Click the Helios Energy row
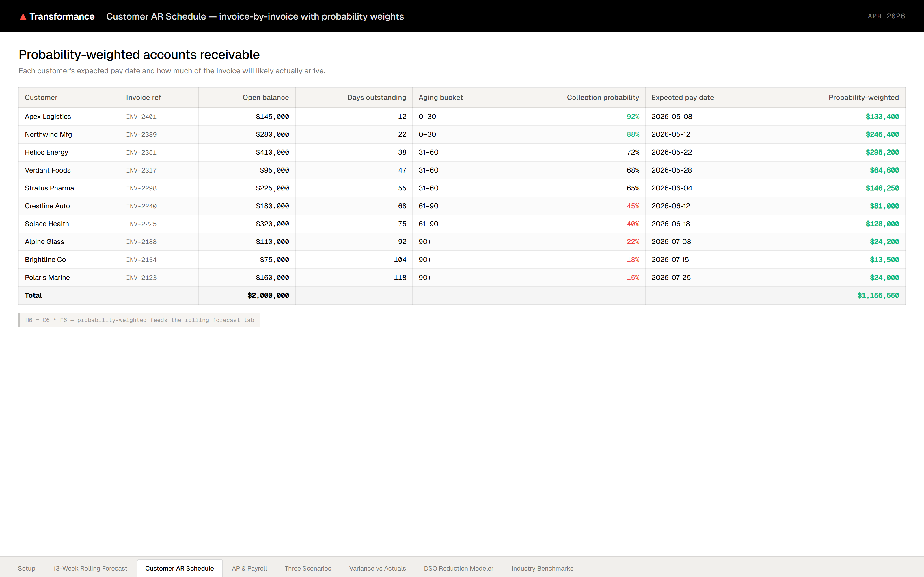 pos(46,152)
